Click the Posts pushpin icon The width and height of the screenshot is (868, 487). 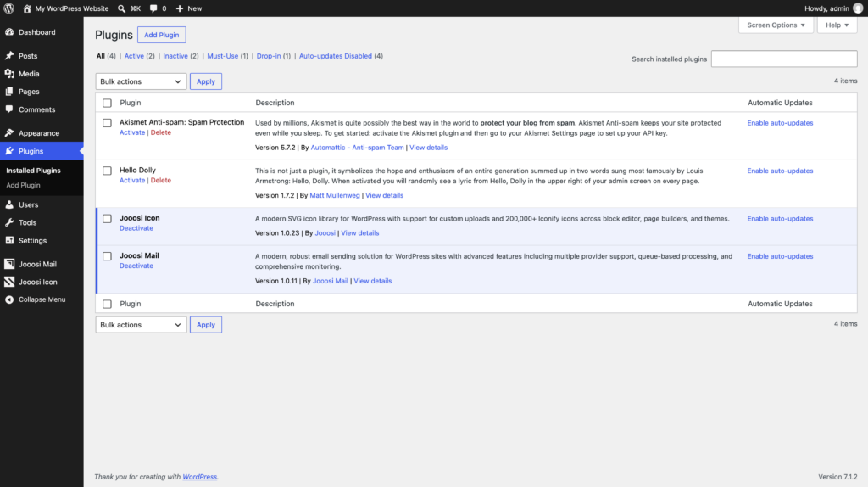(9, 55)
